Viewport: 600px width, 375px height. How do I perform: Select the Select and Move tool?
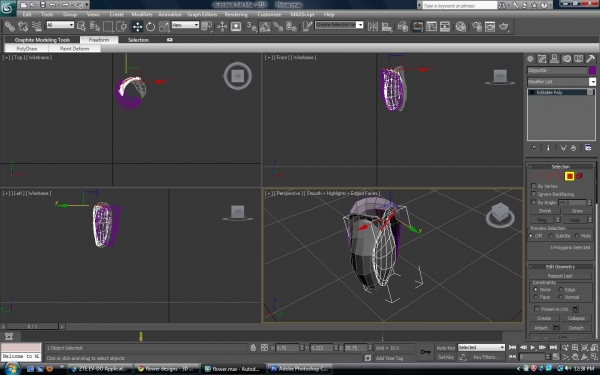[x=137, y=26]
